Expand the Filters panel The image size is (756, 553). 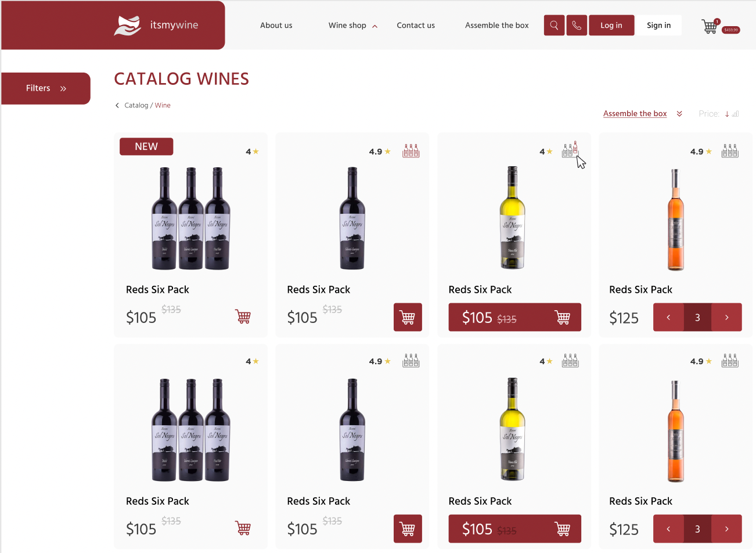click(46, 88)
